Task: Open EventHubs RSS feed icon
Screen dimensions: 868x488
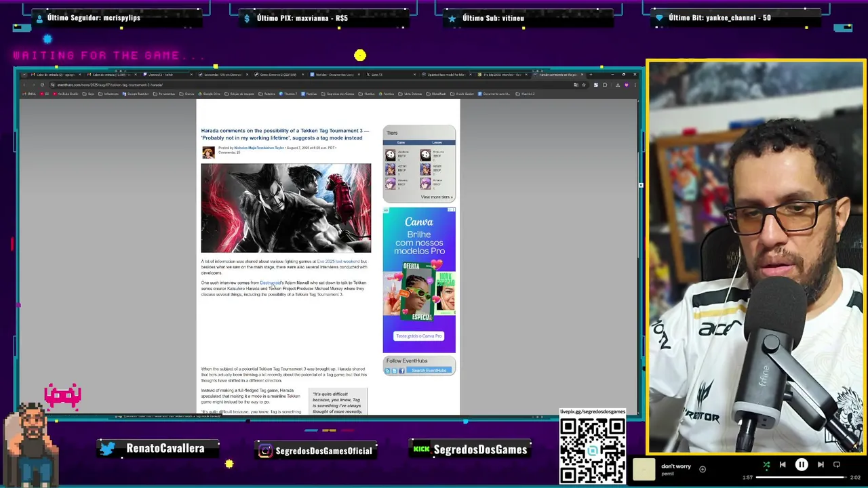Action: click(387, 371)
